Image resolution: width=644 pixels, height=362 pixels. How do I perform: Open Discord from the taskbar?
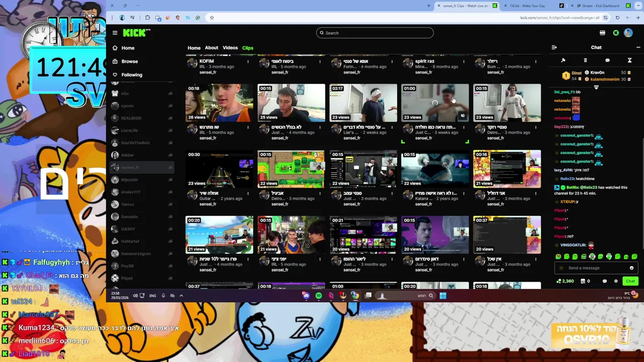tap(306, 296)
